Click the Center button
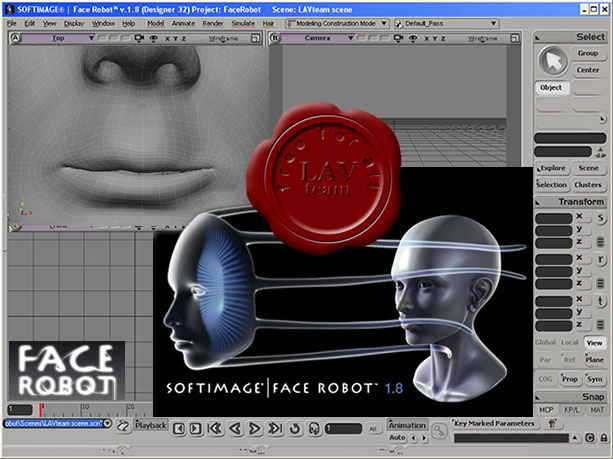 pos(588,70)
